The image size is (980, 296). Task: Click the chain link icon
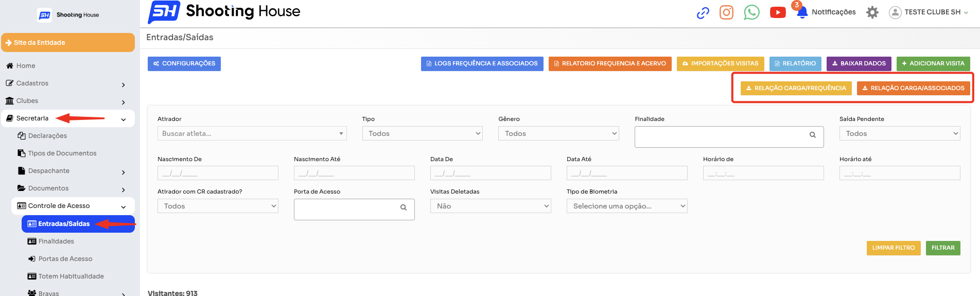703,12
